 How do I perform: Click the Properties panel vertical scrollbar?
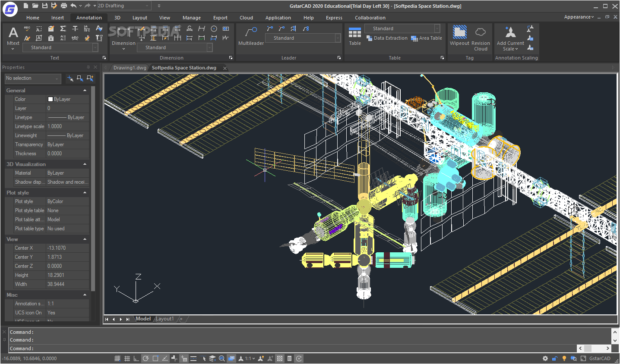[93, 188]
